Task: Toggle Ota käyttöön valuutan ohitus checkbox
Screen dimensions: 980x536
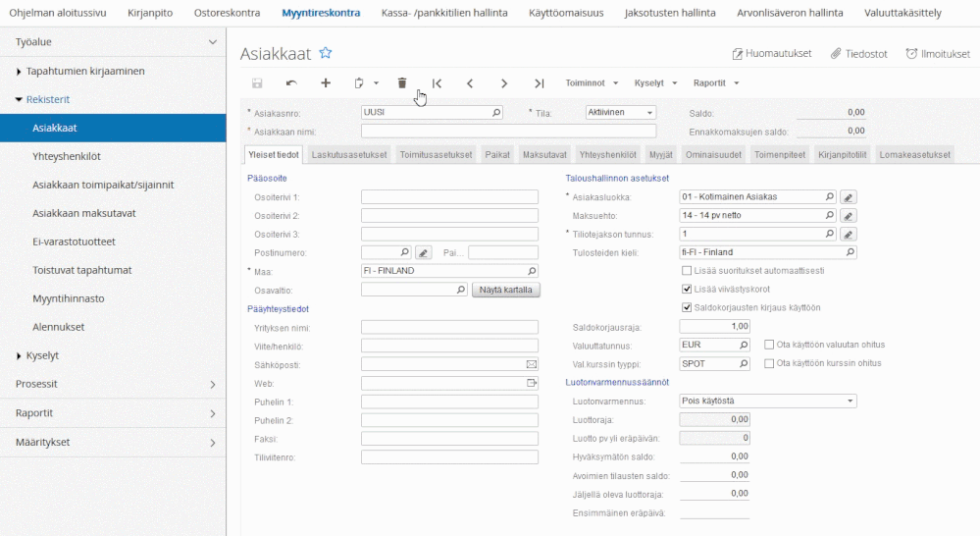Action: coord(769,346)
